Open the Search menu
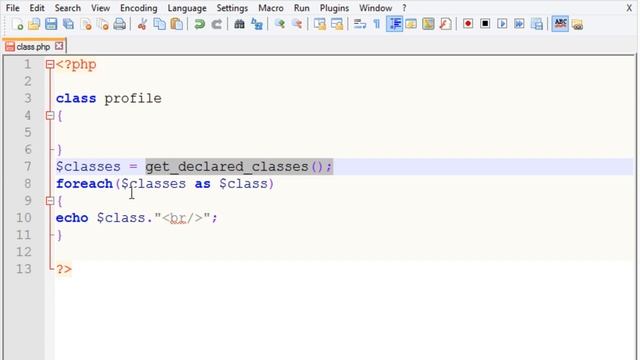The height and width of the screenshot is (360, 640). click(68, 8)
